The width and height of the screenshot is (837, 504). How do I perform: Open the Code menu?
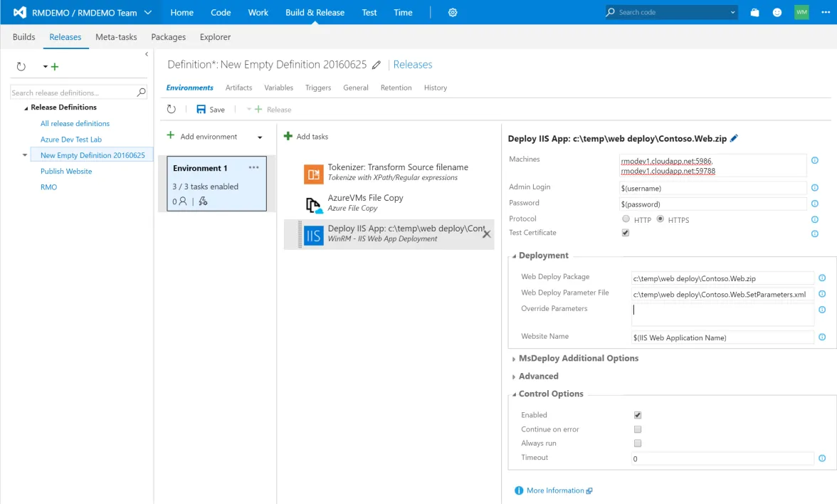pos(221,12)
